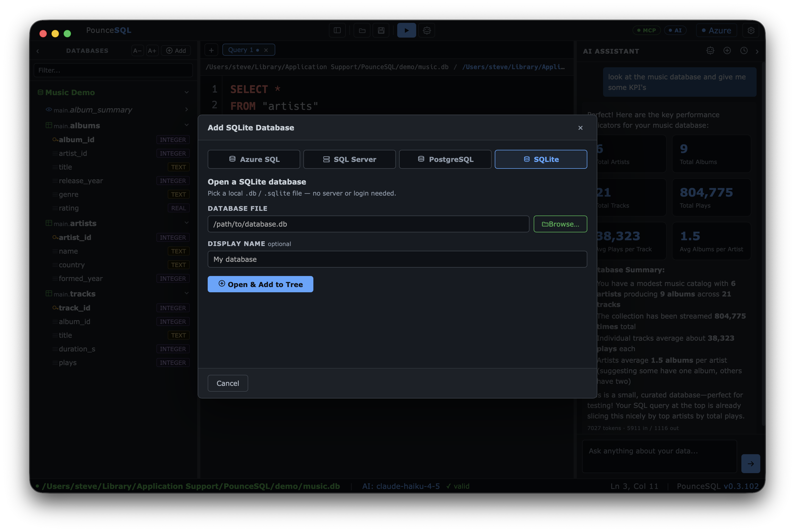This screenshot has width=795, height=532.
Task: Toggle the sidebar panel icon in toolbar
Action: click(337, 30)
